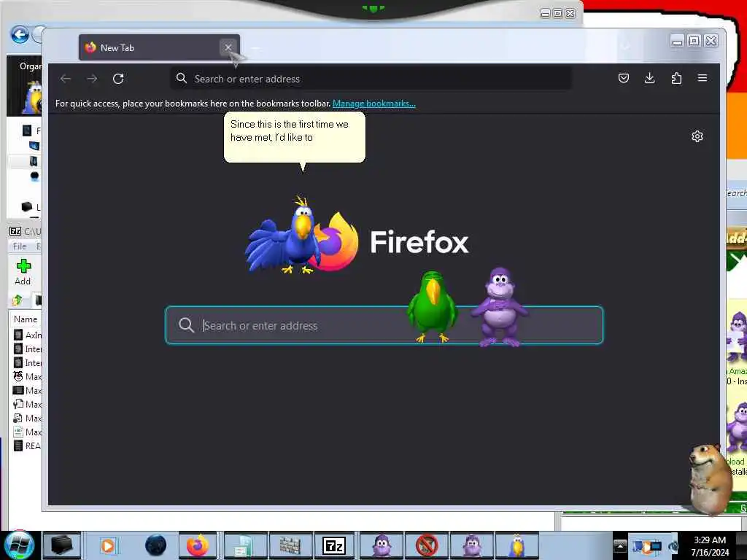Screen dimensions: 747x560
Task: Click the Organize button in Explorer
Action: [31, 66]
